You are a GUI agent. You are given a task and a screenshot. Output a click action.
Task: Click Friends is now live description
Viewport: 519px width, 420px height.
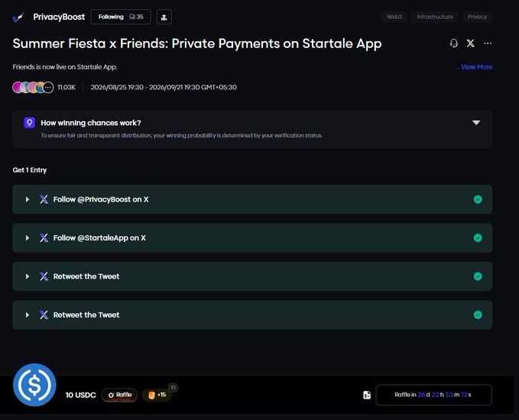pyautogui.click(x=65, y=66)
